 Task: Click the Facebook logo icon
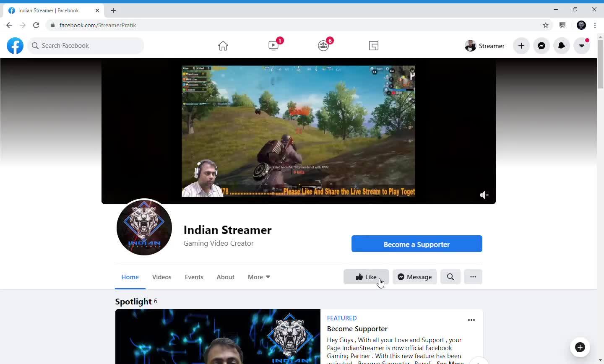[15, 46]
